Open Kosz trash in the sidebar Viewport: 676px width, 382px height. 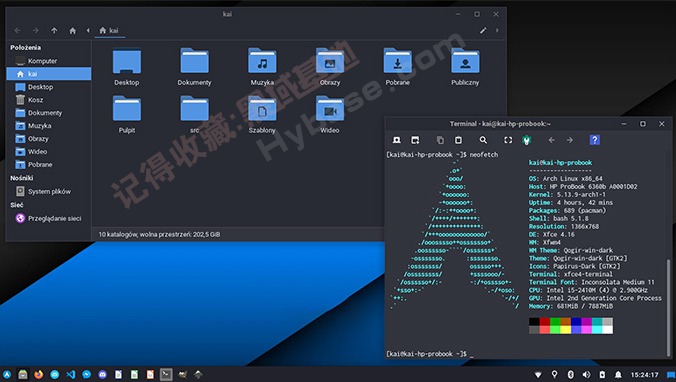click(x=49, y=100)
